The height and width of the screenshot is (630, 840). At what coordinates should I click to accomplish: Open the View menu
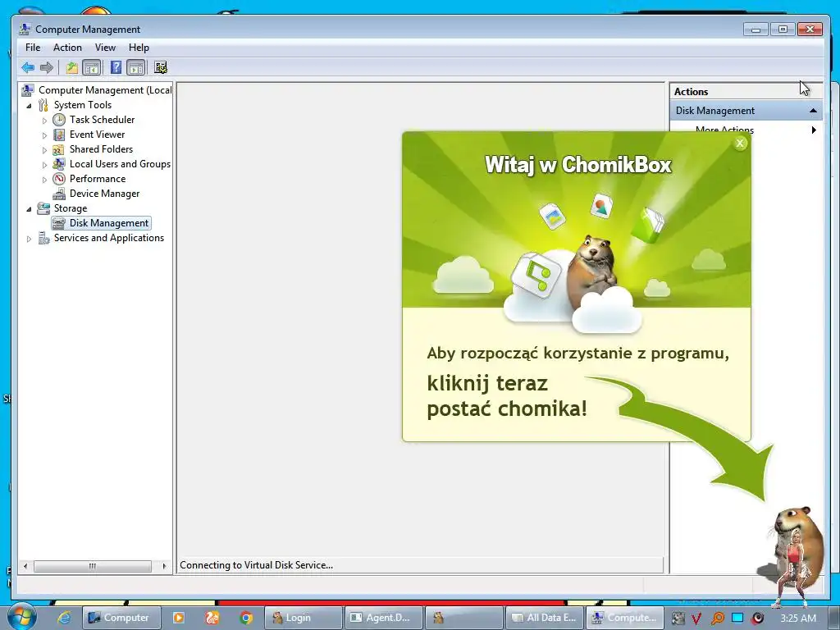105,48
